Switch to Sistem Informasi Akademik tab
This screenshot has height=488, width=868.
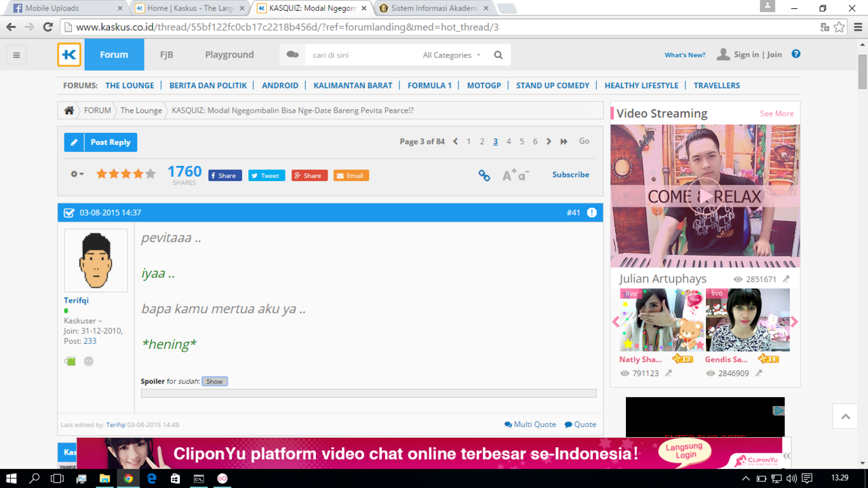pyautogui.click(x=434, y=8)
